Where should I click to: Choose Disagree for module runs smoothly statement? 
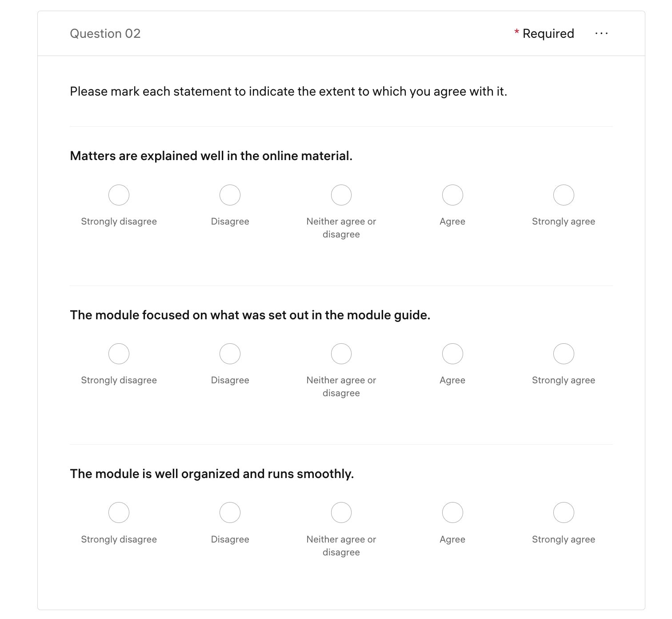click(x=230, y=513)
